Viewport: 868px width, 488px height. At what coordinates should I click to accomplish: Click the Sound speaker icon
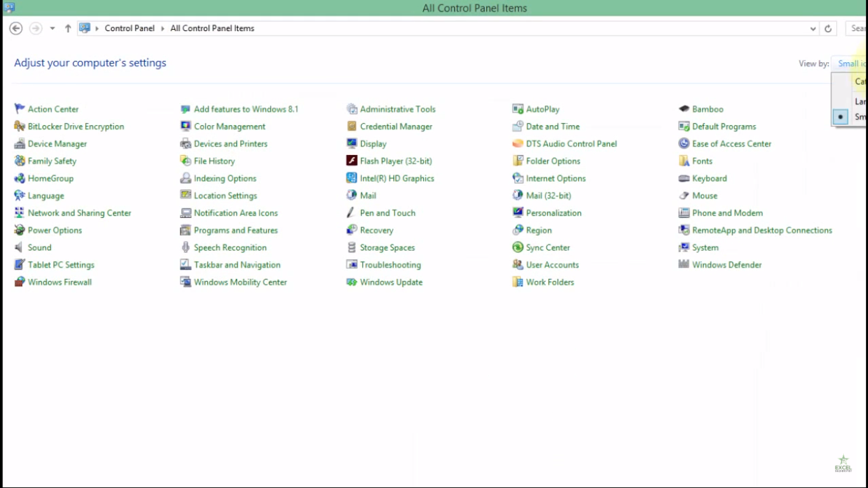click(20, 248)
